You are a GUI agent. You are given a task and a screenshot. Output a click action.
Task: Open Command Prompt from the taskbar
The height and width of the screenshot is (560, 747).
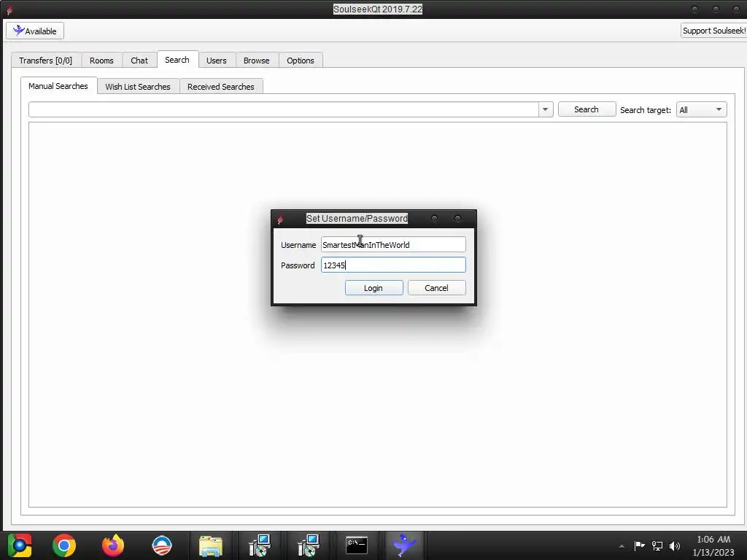(356, 545)
